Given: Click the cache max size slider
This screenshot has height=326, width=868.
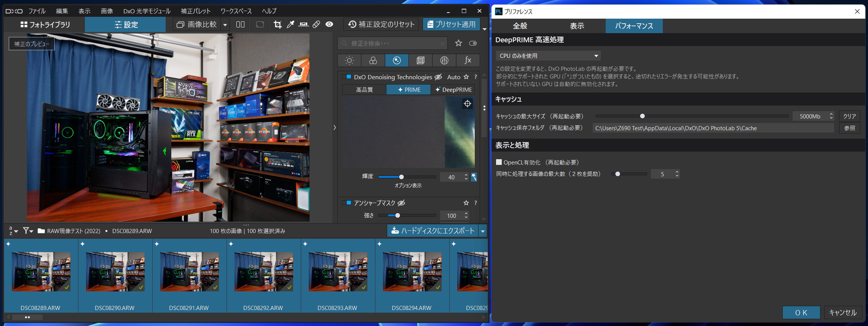Looking at the screenshot, I should pyautogui.click(x=692, y=116).
